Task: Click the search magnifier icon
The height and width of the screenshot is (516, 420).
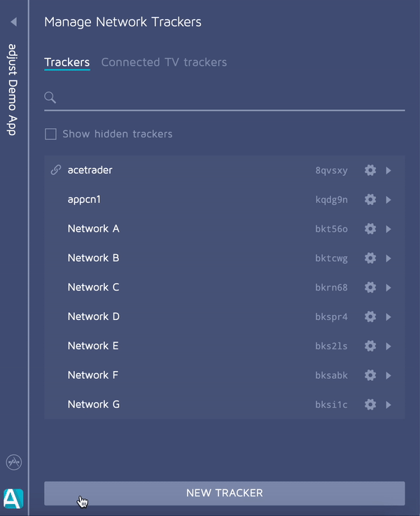Action: coord(50,97)
